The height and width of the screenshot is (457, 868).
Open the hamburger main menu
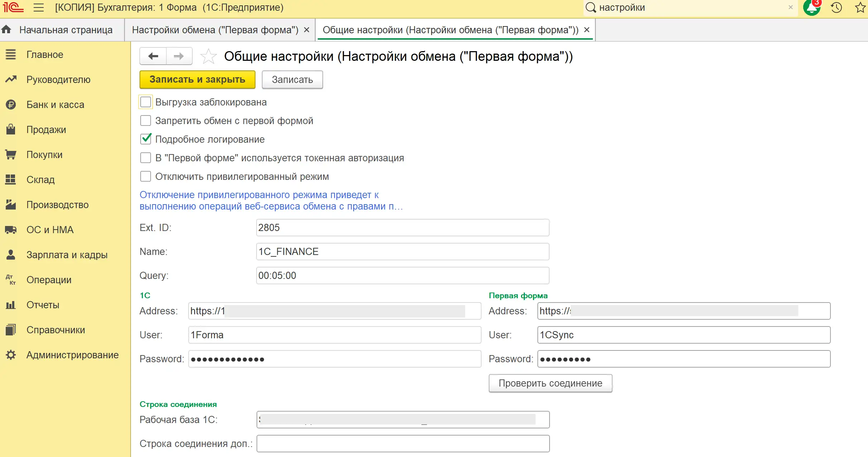(39, 8)
